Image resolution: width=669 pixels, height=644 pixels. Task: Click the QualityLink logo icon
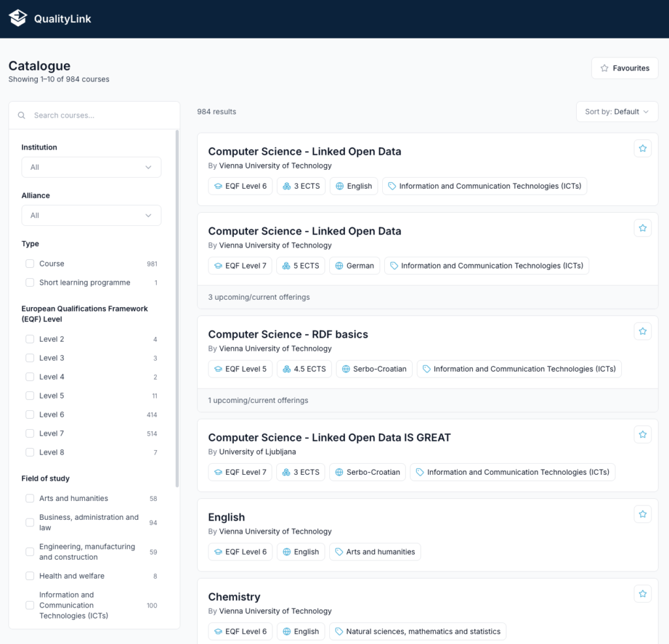click(18, 18)
